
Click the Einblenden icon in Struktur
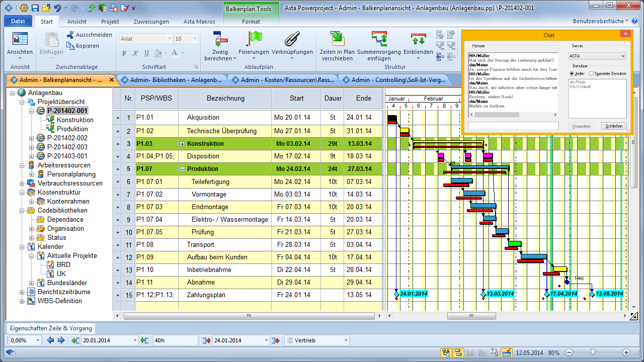(x=418, y=39)
